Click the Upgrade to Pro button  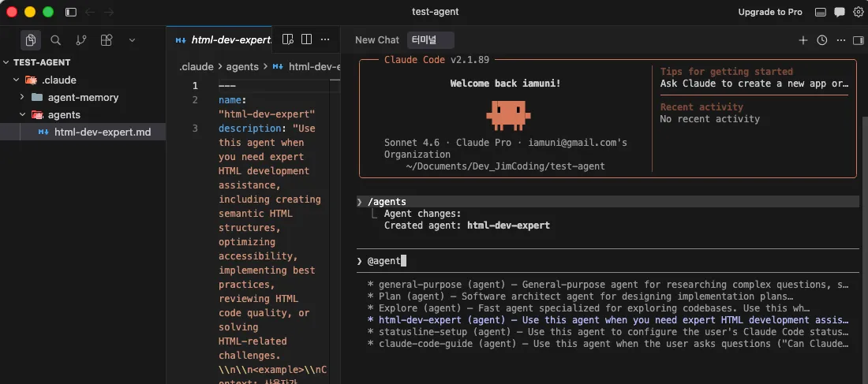click(770, 12)
